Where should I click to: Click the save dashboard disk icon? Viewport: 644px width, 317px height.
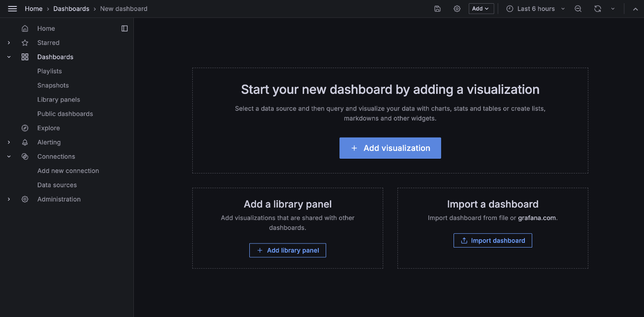coord(437,9)
